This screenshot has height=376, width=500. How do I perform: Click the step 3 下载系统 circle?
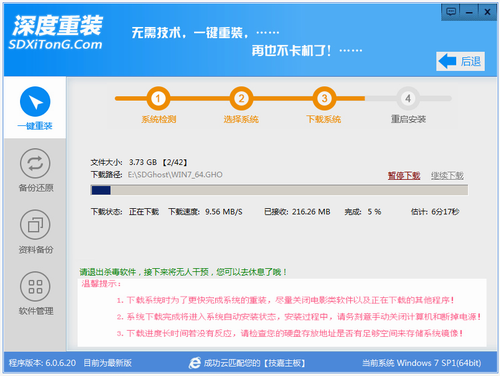tap(324, 98)
